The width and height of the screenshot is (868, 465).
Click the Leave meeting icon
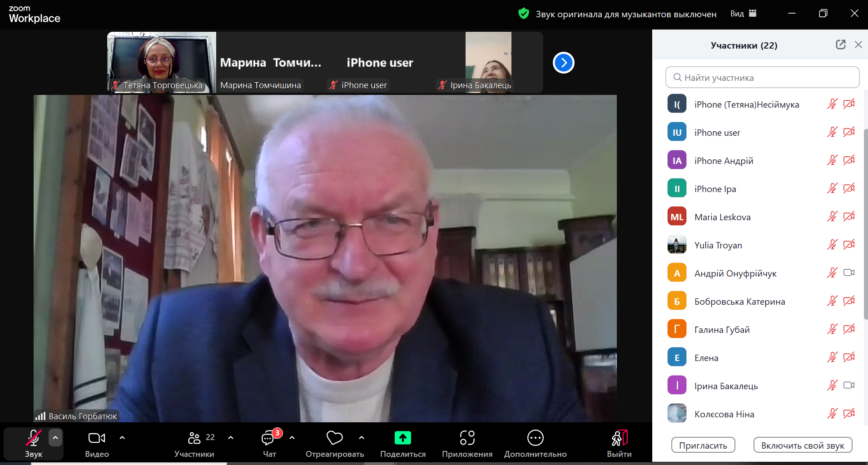[619, 438]
